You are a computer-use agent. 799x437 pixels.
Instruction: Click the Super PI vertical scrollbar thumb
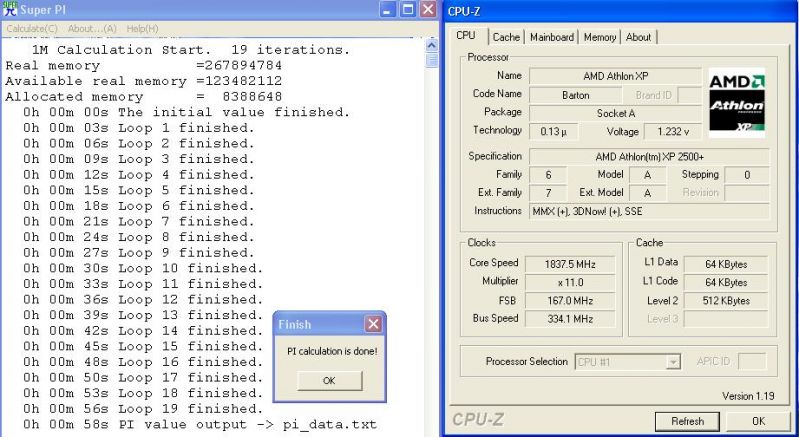point(431,60)
